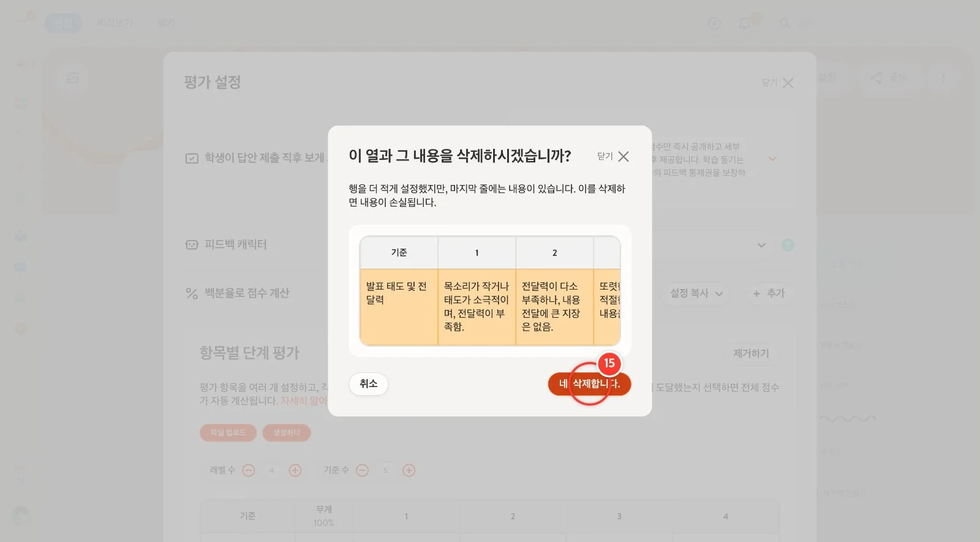Image resolution: width=980 pixels, height=542 pixels.
Task: Click the lightning bolt icon in top bar
Action: click(714, 24)
